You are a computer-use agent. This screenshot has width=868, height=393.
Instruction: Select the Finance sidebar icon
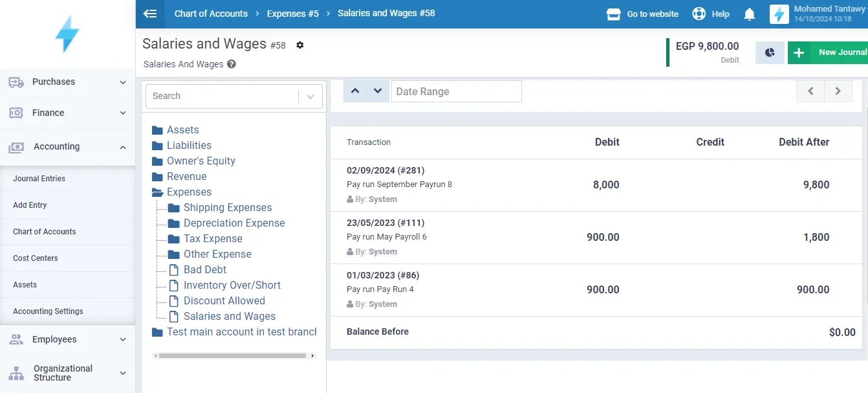[x=16, y=114]
